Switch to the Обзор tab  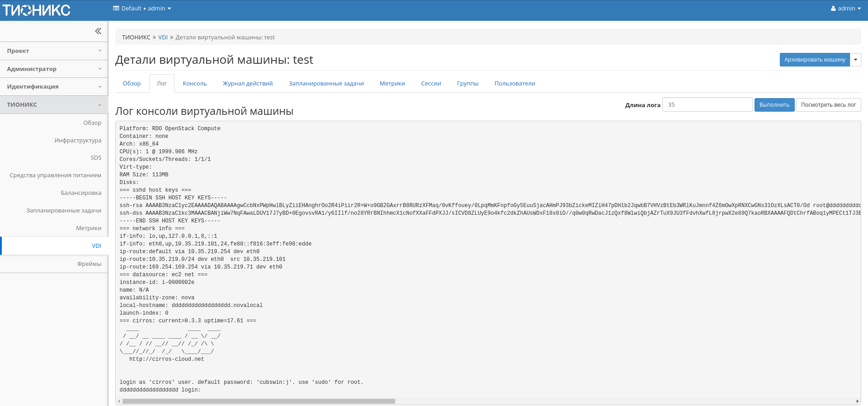point(132,84)
